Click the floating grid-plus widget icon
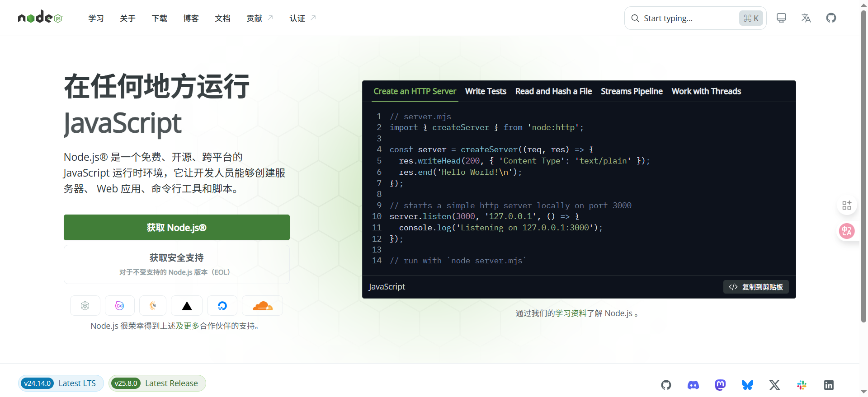This screenshot has width=868, height=397. pyautogui.click(x=847, y=206)
